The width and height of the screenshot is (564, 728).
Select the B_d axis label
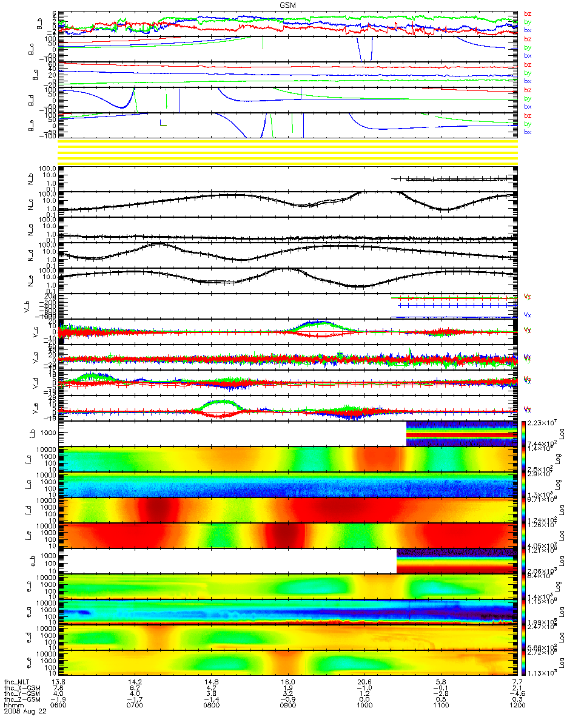coord(30,100)
